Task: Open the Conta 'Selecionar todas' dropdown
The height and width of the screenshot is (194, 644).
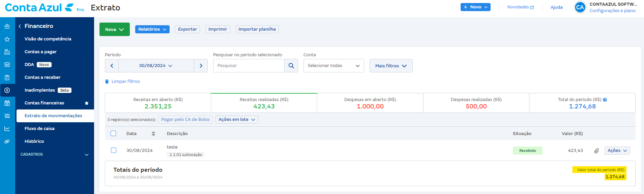Action: [x=333, y=66]
